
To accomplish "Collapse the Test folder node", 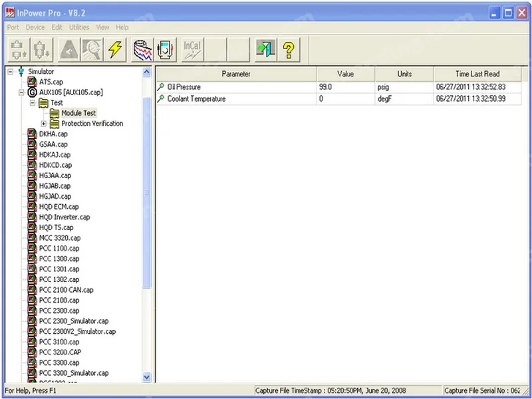I will click(x=33, y=103).
